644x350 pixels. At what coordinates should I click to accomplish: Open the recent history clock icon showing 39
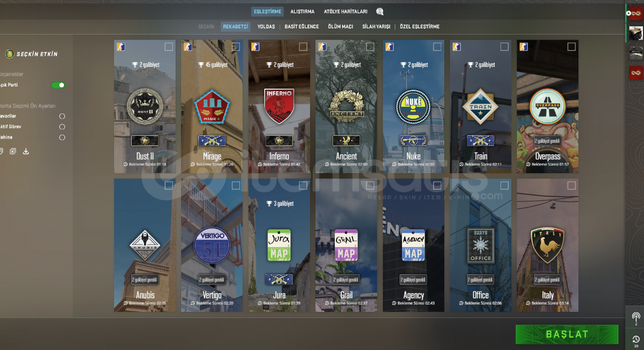click(636, 339)
